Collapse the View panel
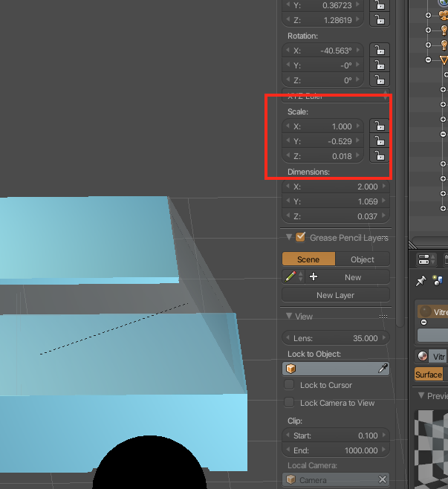Image resolution: width=448 pixels, height=489 pixels. tap(289, 316)
